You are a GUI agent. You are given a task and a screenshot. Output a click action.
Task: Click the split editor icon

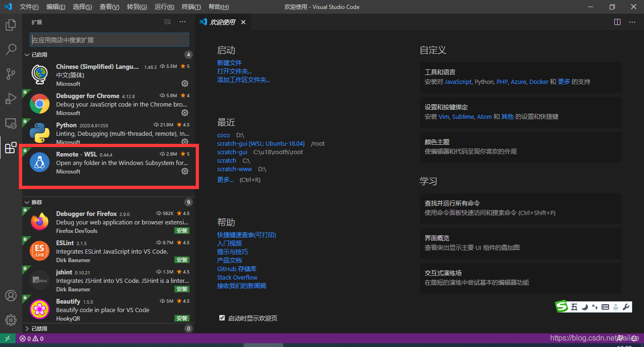pyautogui.click(x=618, y=22)
